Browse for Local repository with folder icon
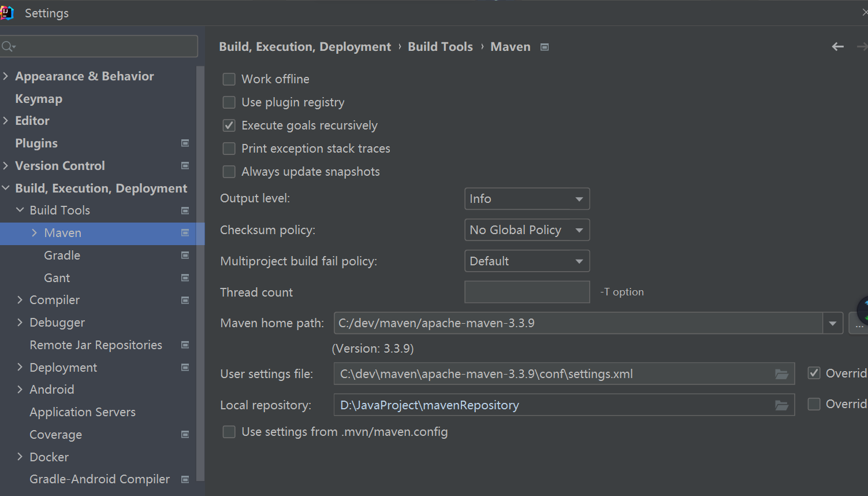The width and height of the screenshot is (868, 496). point(781,405)
